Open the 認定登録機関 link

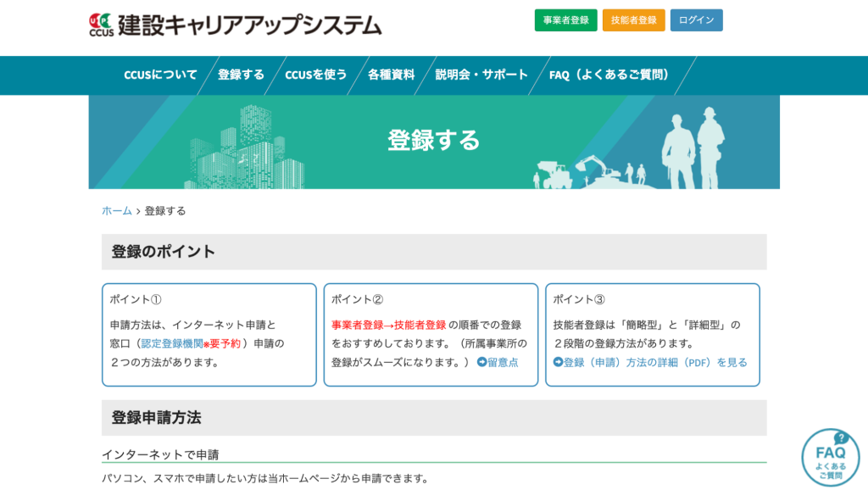pyautogui.click(x=172, y=344)
